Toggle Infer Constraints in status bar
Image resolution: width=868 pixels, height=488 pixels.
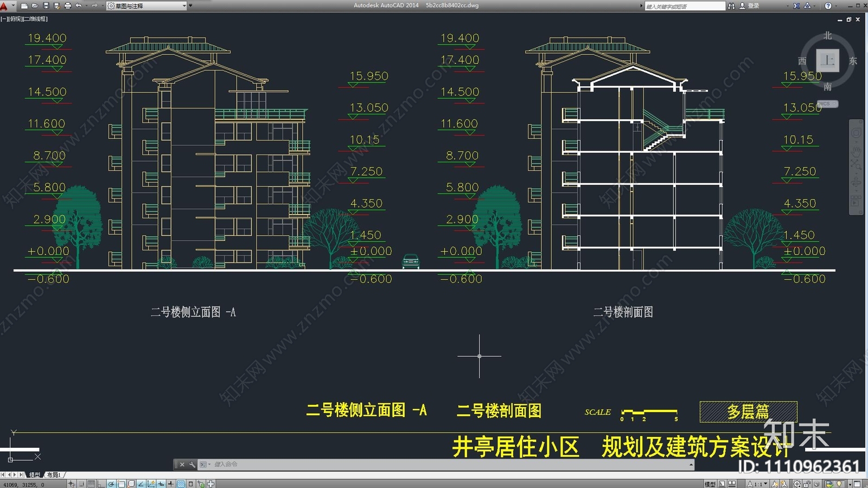click(71, 484)
